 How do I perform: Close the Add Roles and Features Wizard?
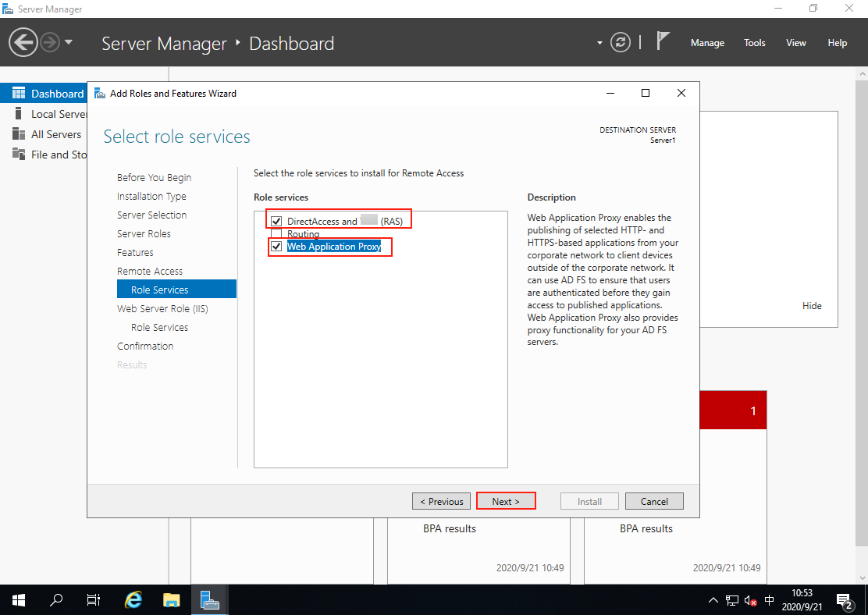click(x=681, y=93)
